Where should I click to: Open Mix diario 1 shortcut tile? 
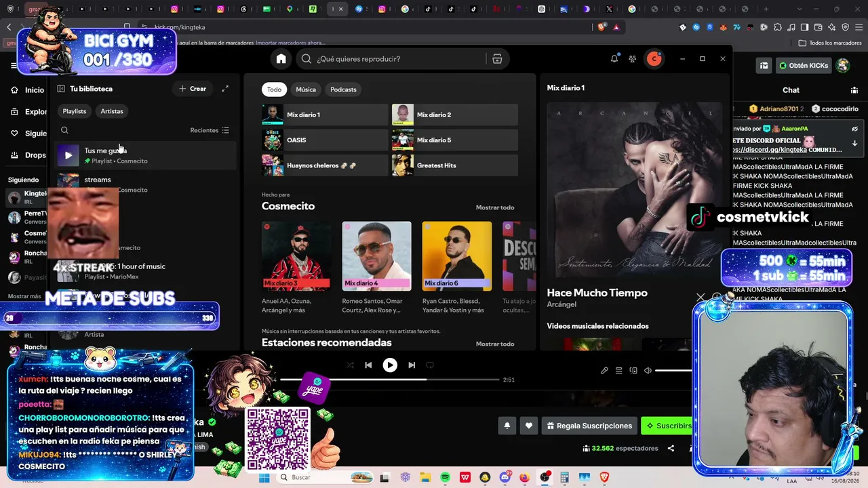[x=325, y=115]
